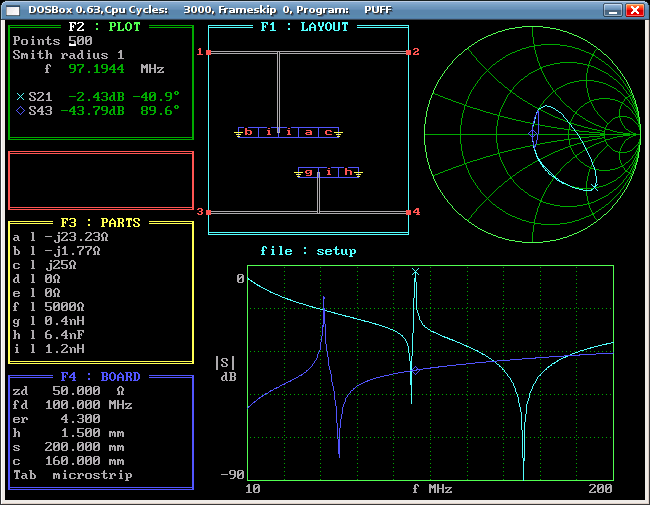Click the diamond marker on Smith chart
Image resolution: width=650 pixels, height=505 pixels.
point(533,134)
